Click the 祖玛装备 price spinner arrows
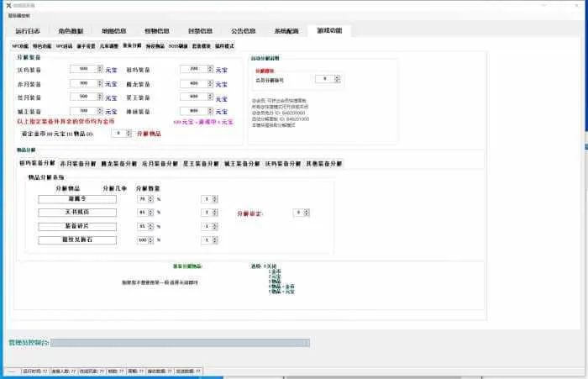 [x=210, y=69]
